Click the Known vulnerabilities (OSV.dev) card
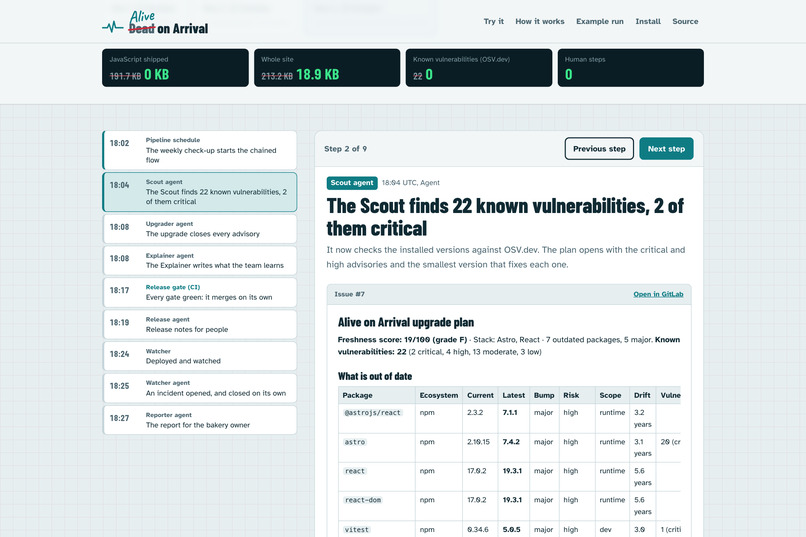Image resolution: width=806 pixels, height=537 pixels. click(x=479, y=68)
